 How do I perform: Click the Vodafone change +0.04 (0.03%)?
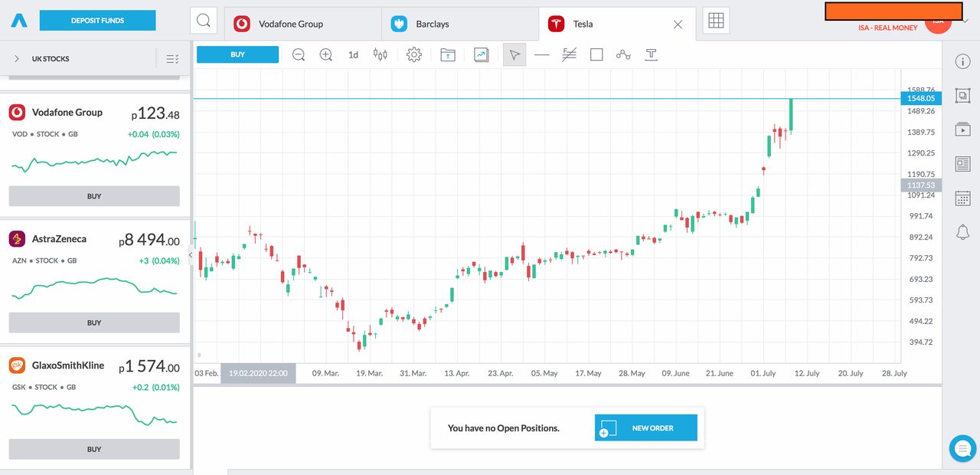pos(153,134)
